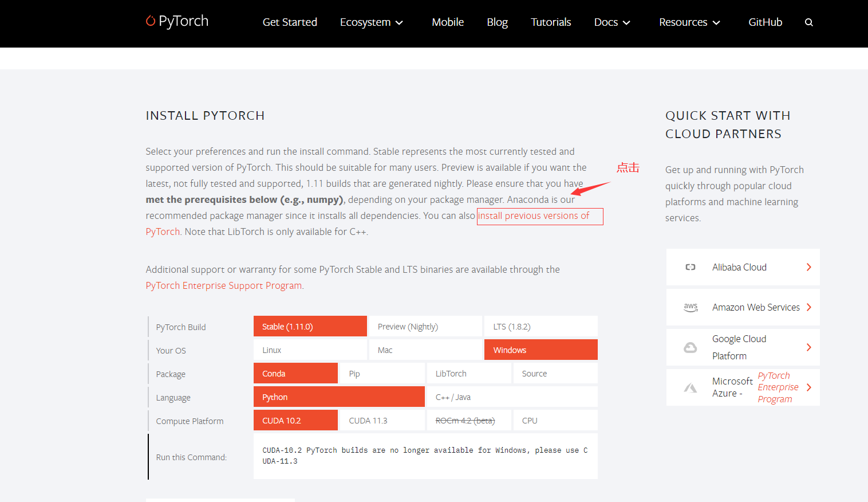Open the GitHub nav link
The image size is (868, 502).
click(x=765, y=22)
